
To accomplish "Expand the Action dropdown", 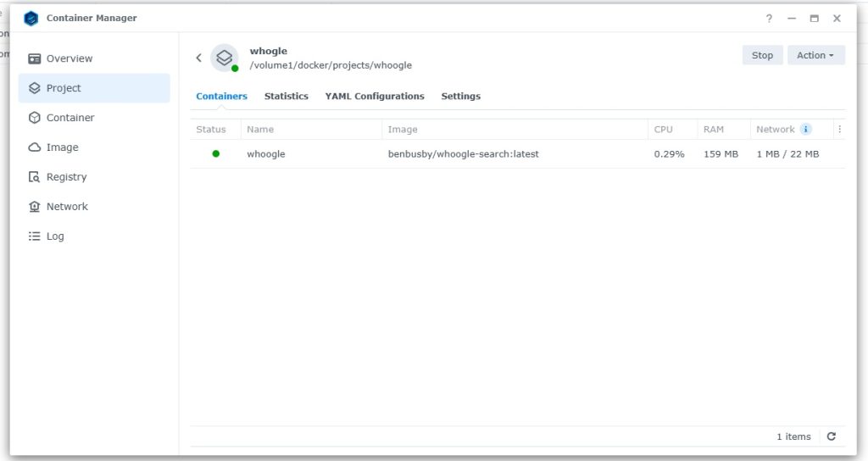I will pos(816,55).
